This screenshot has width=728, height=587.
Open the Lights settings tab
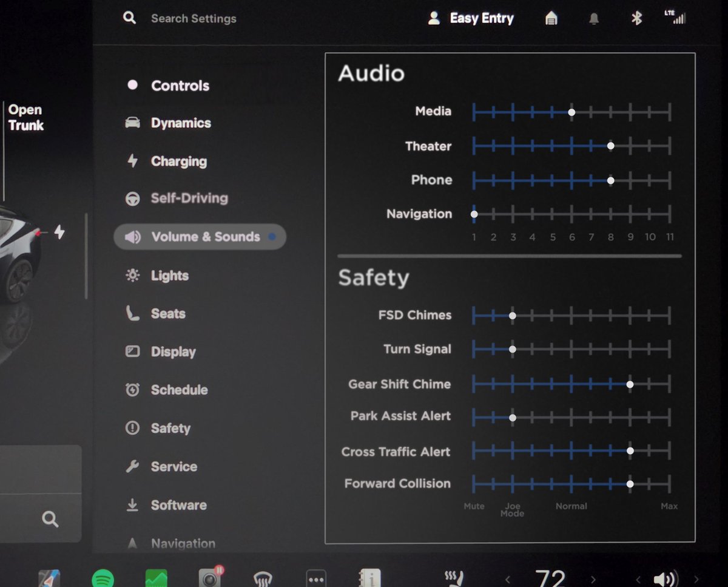point(157,276)
